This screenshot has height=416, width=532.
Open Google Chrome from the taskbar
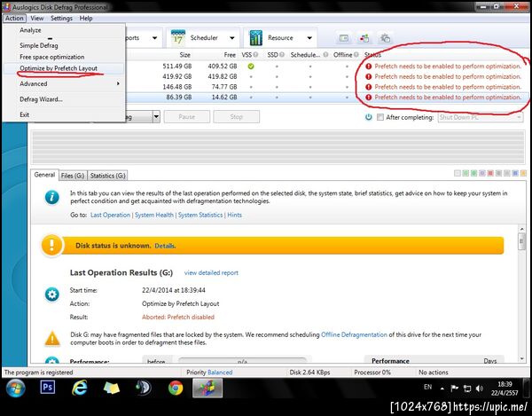click(x=176, y=388)
